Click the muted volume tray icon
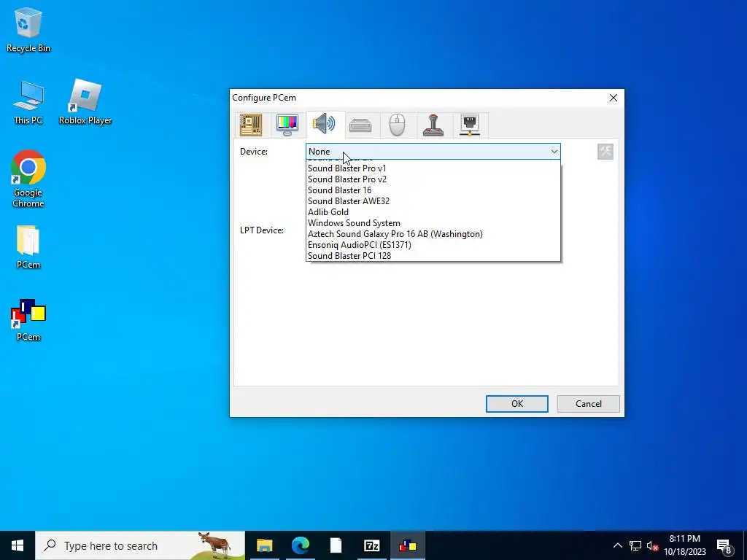Viewport: 747px width, 560px height. click(652, 545)
